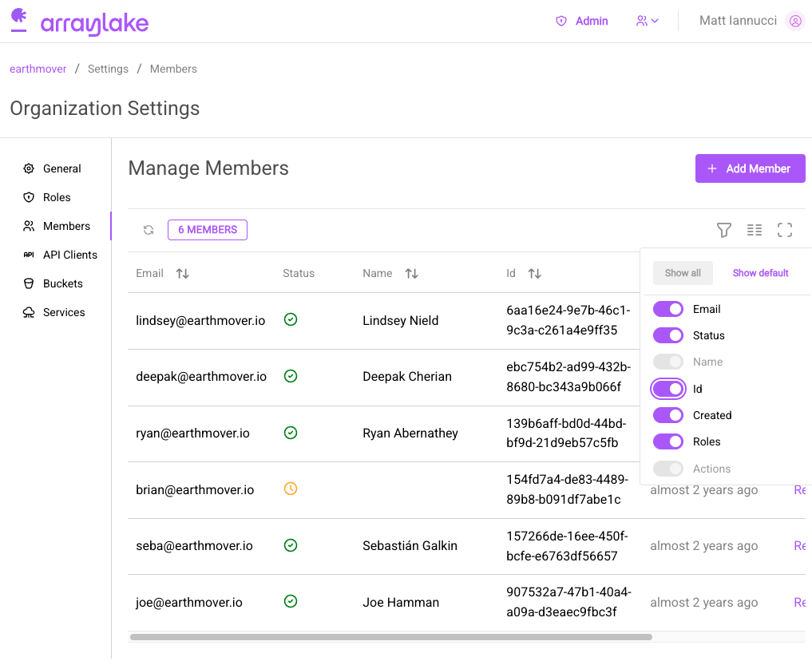Sort by the Name column arrows
This screenshot has width=812, height=665.
pyautogui.click(x=412, y=274)
